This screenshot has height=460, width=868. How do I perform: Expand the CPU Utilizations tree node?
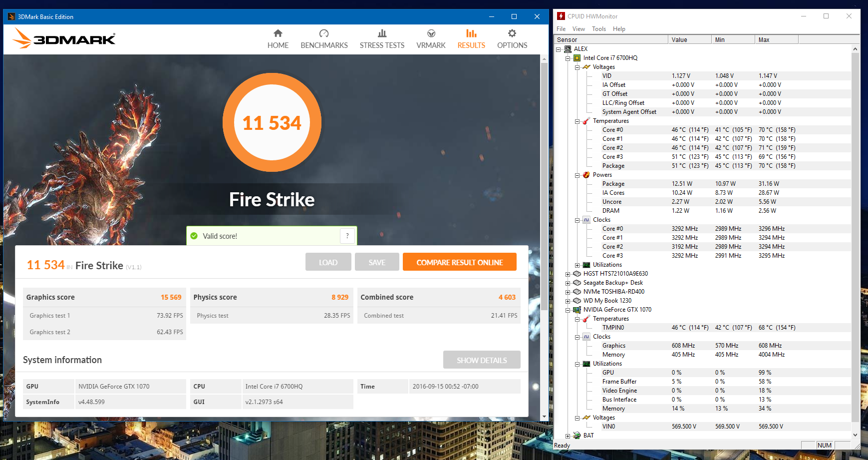coord(577,265)
